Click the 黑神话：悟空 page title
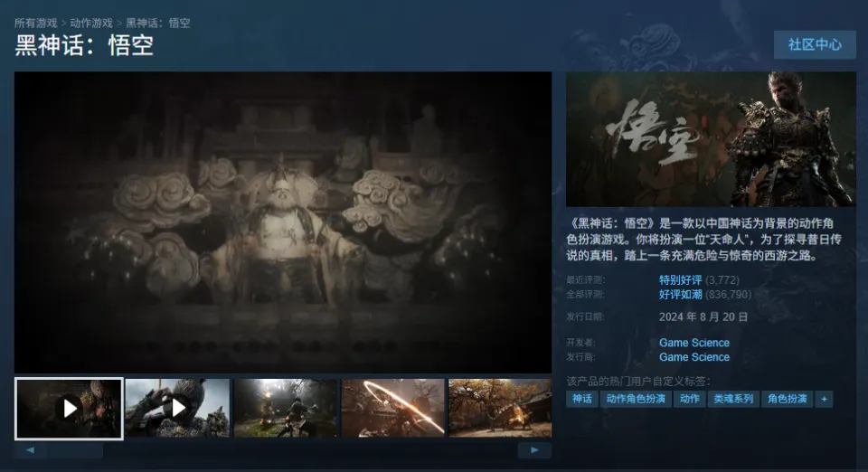The height and width of the screenshot is (472, 868). 84,45
